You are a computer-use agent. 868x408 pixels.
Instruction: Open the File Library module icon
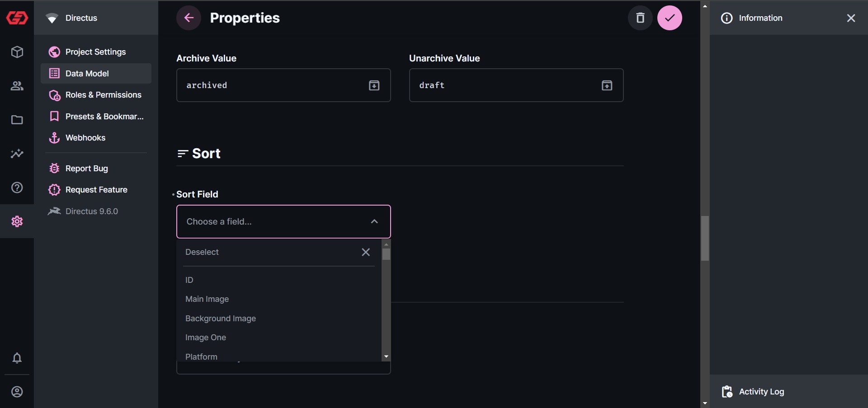click(x=17, y=120)
